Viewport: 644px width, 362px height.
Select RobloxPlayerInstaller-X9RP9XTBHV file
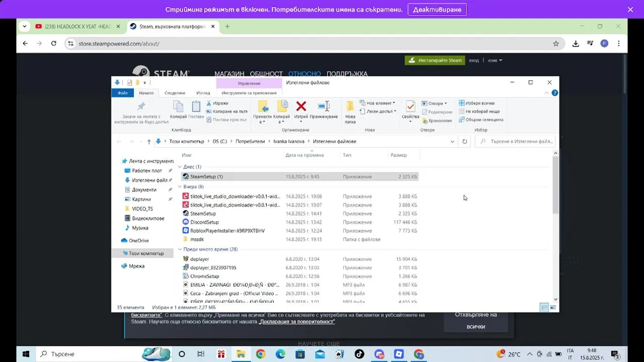(x=300, y=231)
